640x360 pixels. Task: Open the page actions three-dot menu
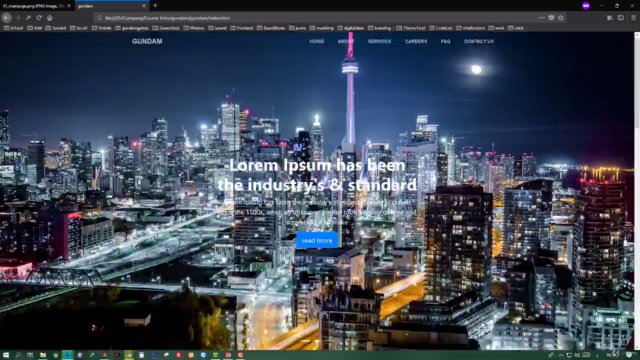point(542,18)
